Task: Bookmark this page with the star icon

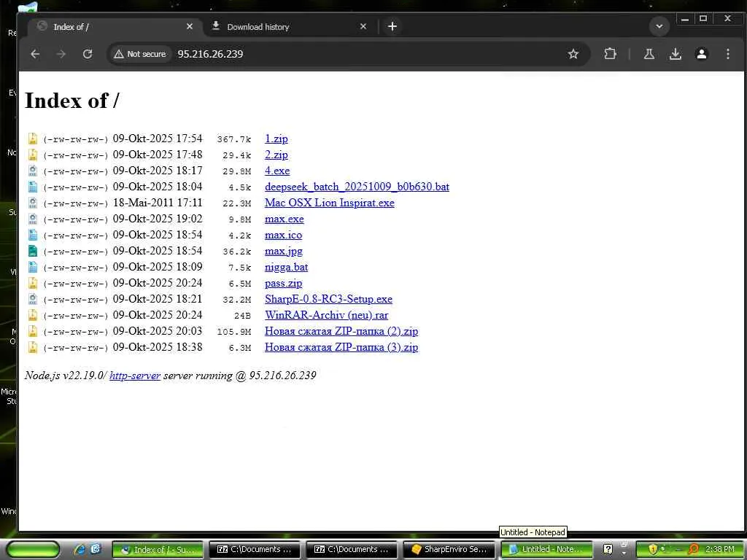Action: click(x=573, y=54)
